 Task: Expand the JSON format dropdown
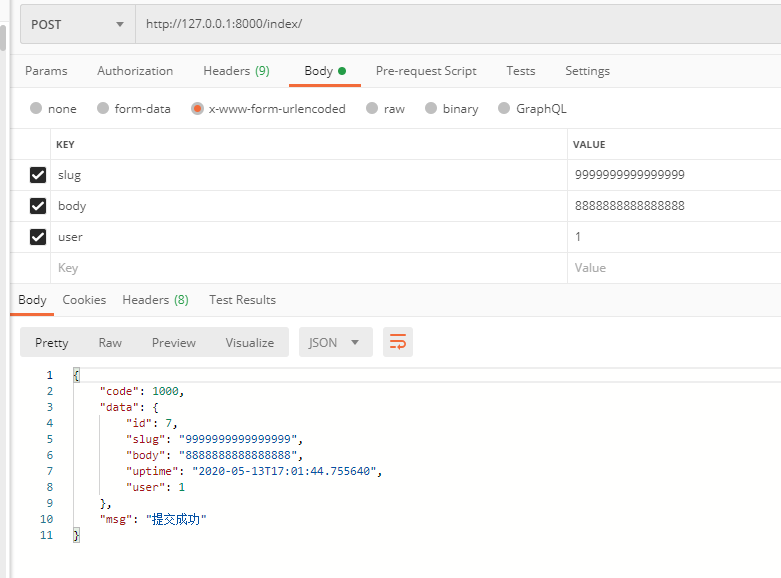tap(335, 342)
